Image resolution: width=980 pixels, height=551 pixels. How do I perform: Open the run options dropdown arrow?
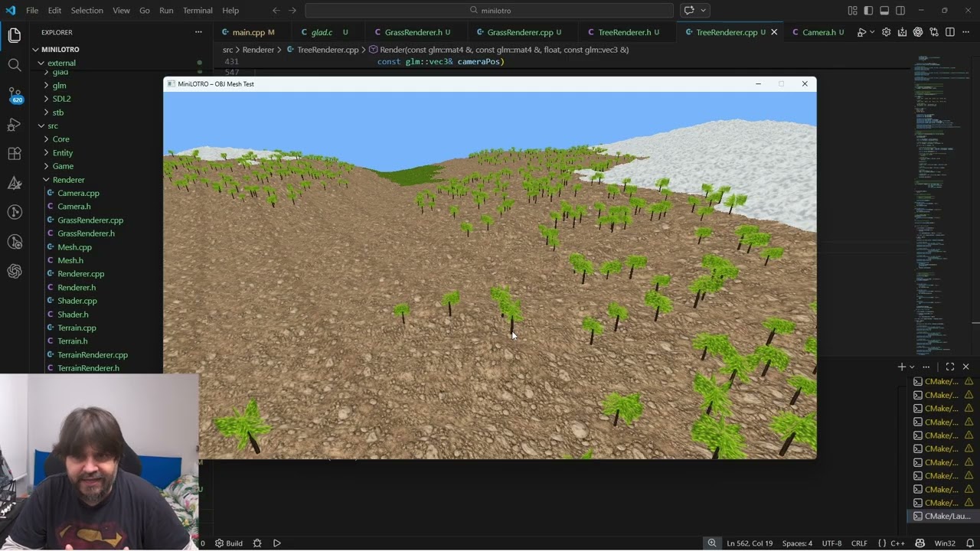pos(871,32)
